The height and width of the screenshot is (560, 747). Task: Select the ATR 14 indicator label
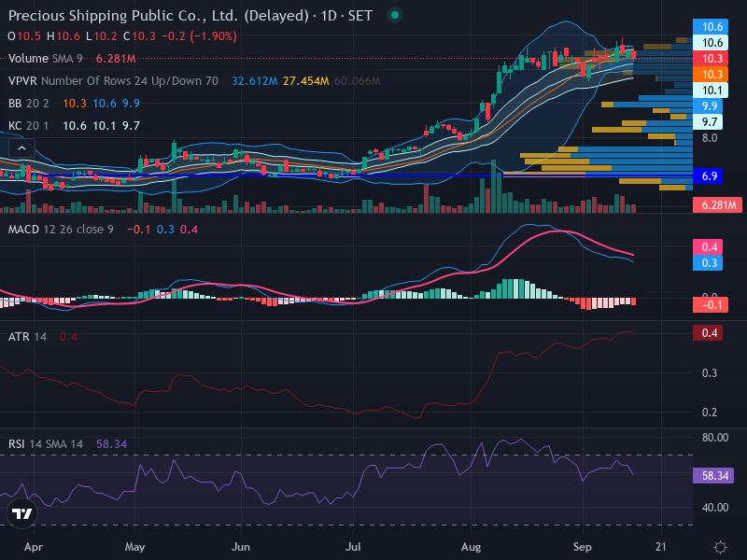(27, 337)
